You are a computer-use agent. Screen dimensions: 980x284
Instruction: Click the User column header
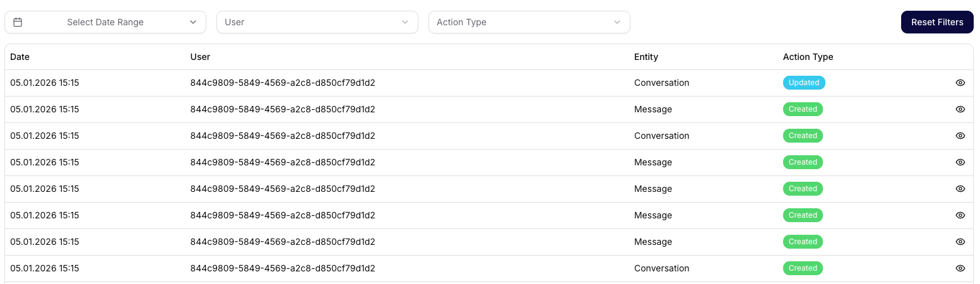tap(200, 57)
